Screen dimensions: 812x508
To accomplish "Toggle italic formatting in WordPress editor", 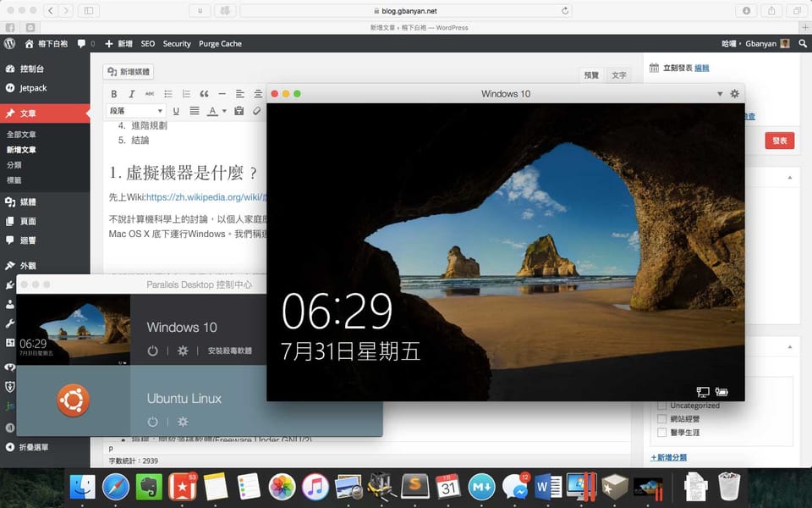I will (132, 94).
